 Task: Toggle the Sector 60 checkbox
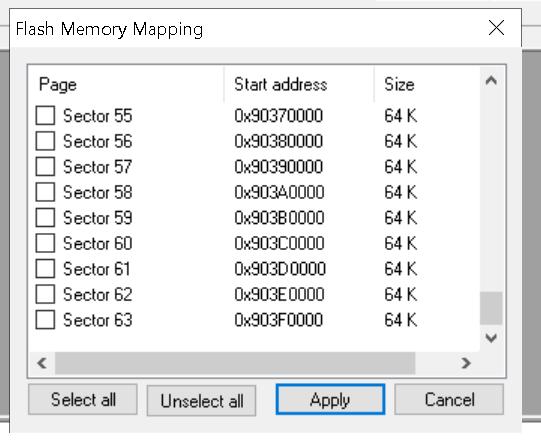[x=45, y=243]
